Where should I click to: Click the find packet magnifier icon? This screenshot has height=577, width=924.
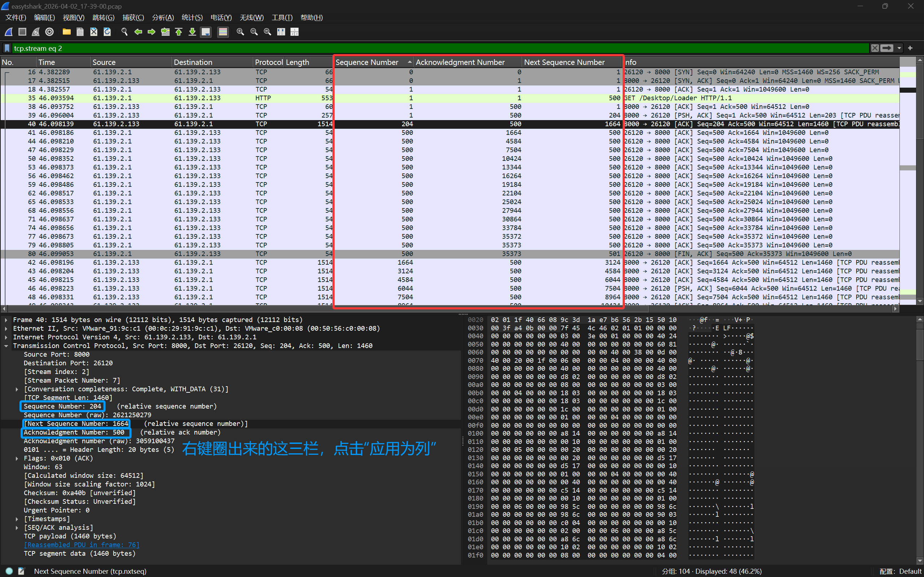[124, 32]
